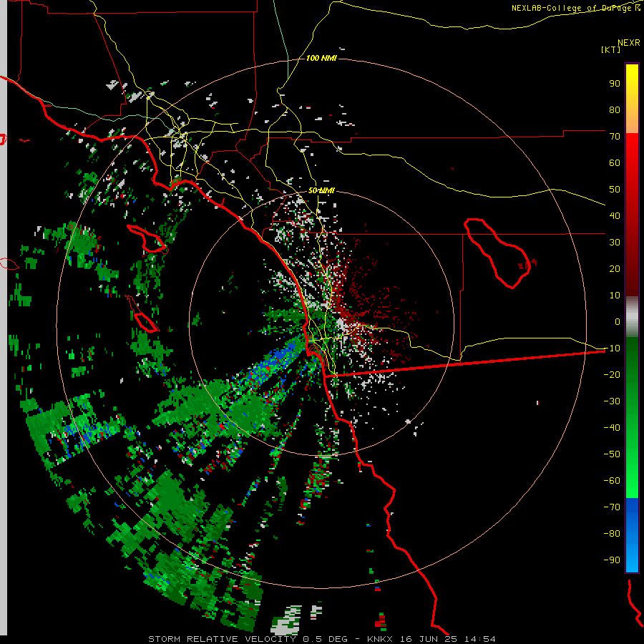The width and height of the screenshot is (644, 644).
Task: Click the 50 value on the velocity scale
Action: point(615,190)
